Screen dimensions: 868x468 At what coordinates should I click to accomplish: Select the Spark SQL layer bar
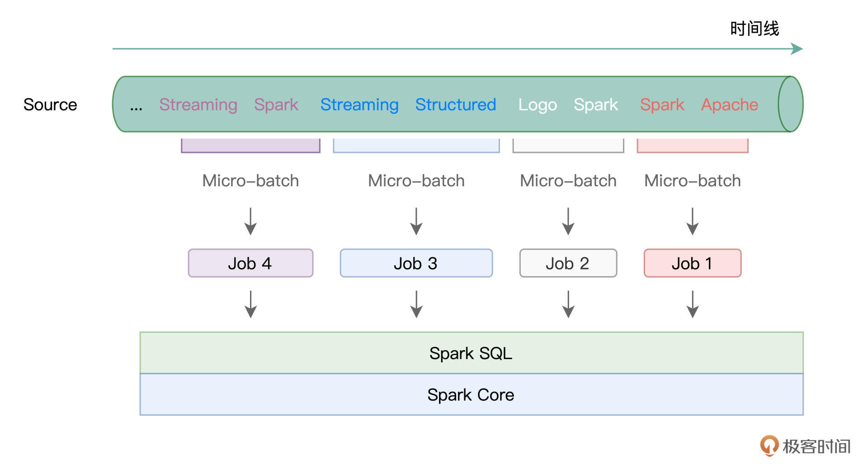(x=471, y=353)
